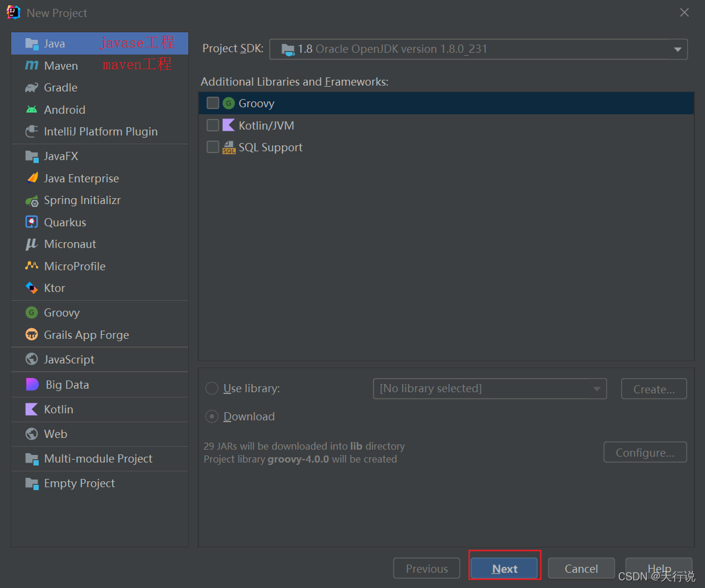Viewport: 705px width, 588px height.
Task: Select Spring Initializr project type label
Action: click(82, 200)
